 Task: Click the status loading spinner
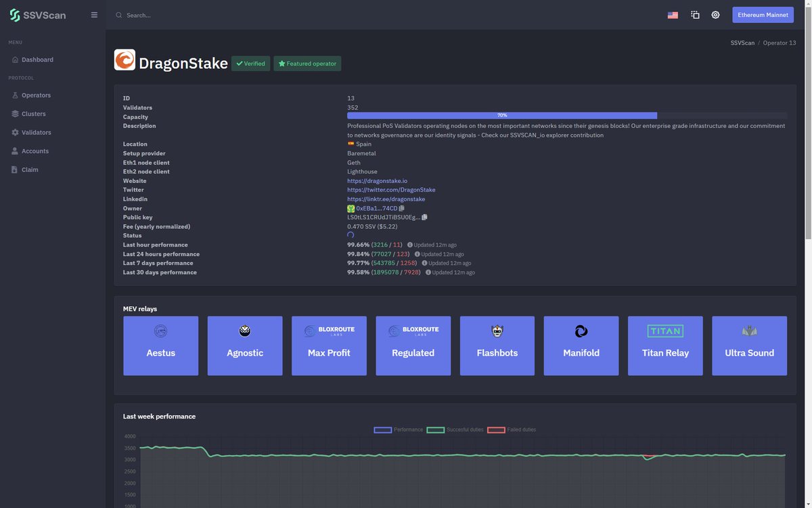[x=351, y=236]
